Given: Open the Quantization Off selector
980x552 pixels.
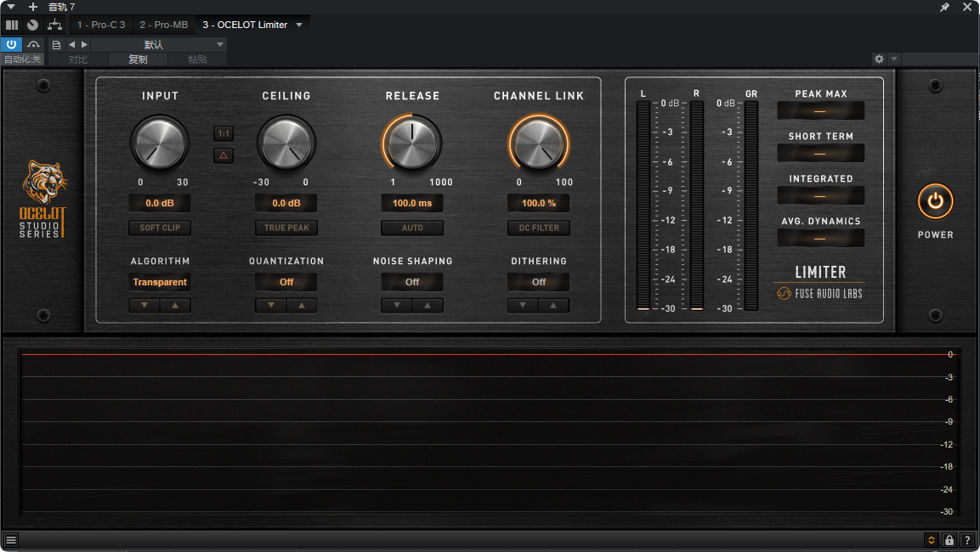Looking at the screenshot, I should (286, 282).
